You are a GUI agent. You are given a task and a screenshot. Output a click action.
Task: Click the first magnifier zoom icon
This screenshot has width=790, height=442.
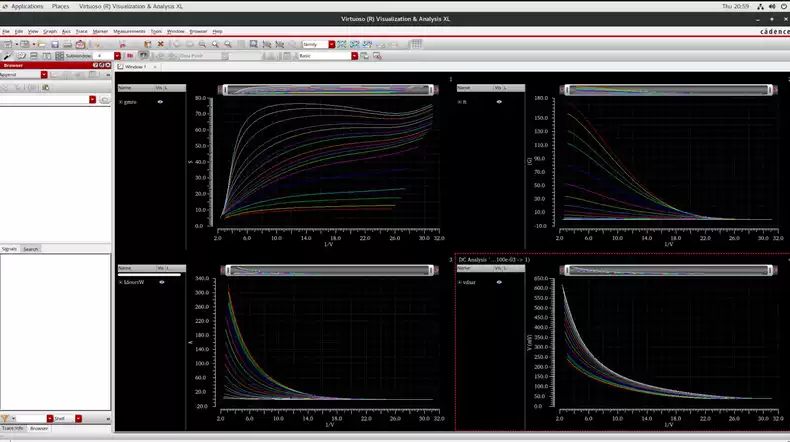point(202,44)
